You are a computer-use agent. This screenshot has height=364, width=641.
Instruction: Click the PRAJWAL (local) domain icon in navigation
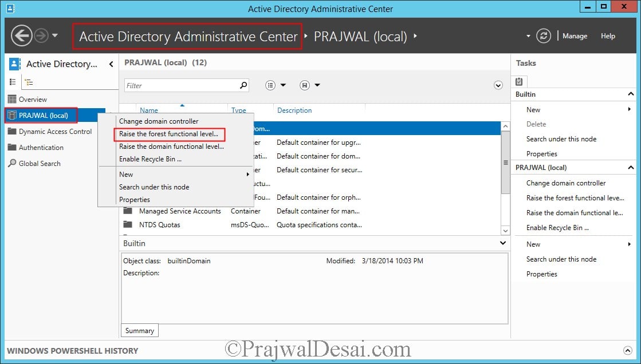[12, 115]
